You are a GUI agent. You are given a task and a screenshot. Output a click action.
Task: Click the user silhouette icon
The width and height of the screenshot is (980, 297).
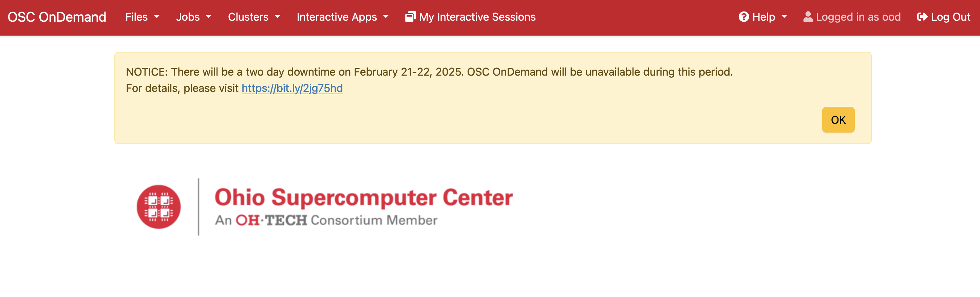point(808,17)
